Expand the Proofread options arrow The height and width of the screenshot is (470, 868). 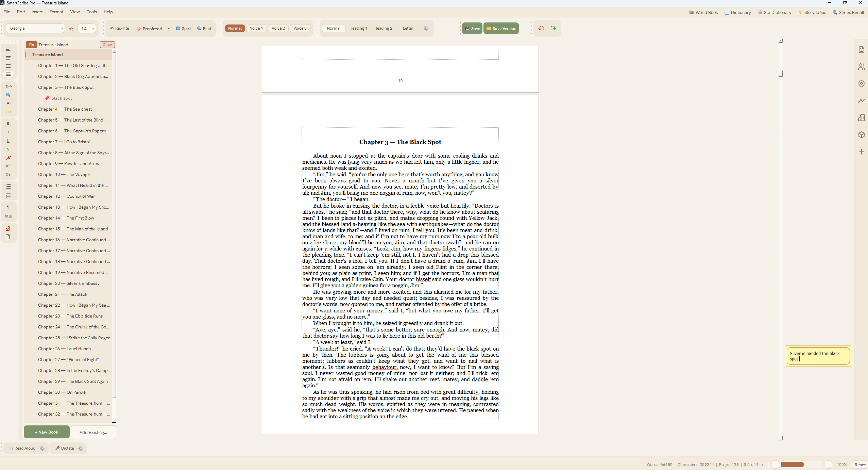point(169,29)
